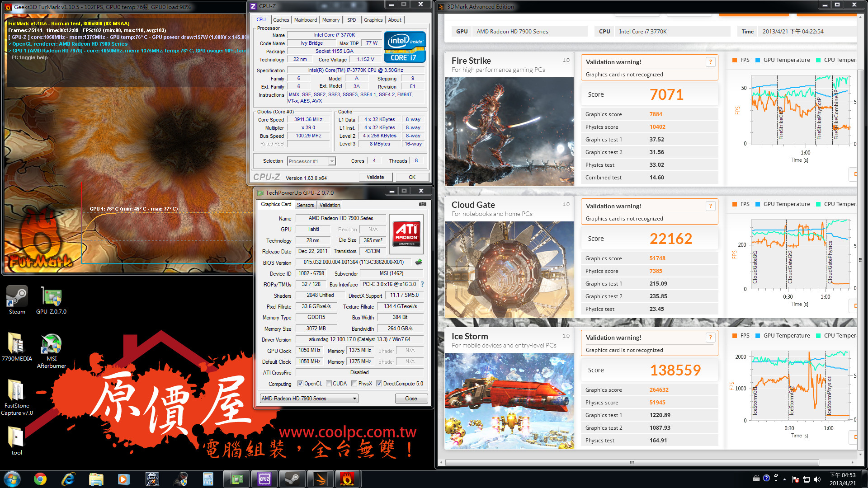Open the tool folder on the desktop
This screenshot has height=488, width=868.
click(x=17, y=441)
